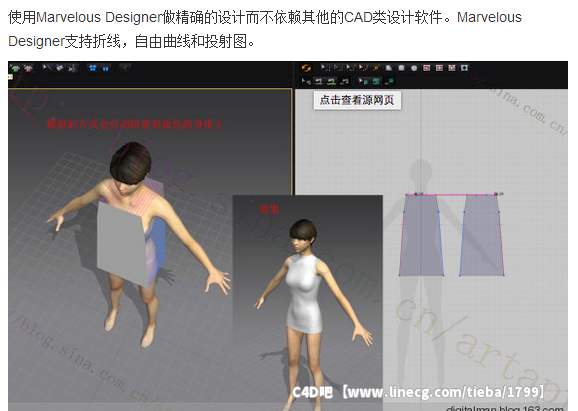Select the arrow edit-sewing tool in second toolbar row

(x=306, y=81)
